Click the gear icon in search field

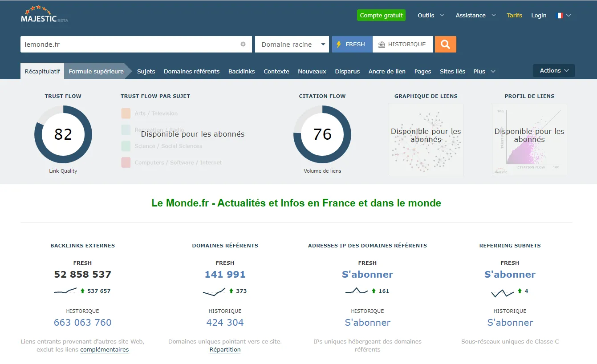coord(243,44)
